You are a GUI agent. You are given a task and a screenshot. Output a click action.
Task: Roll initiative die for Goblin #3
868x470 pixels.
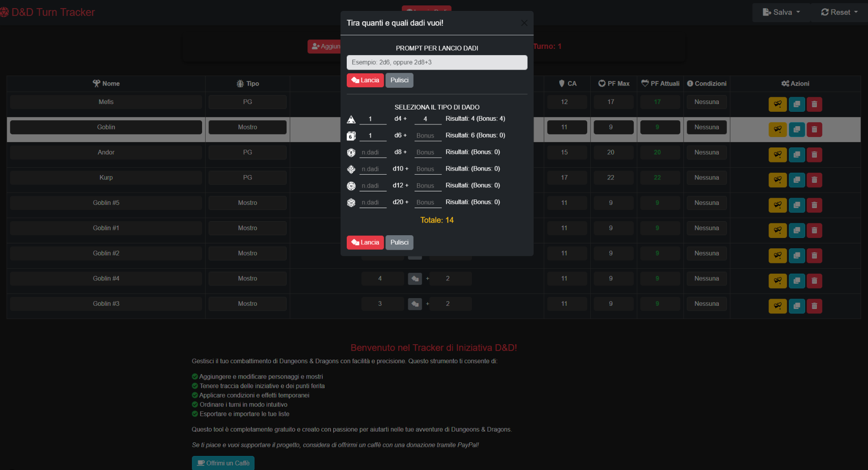point(415,304)
